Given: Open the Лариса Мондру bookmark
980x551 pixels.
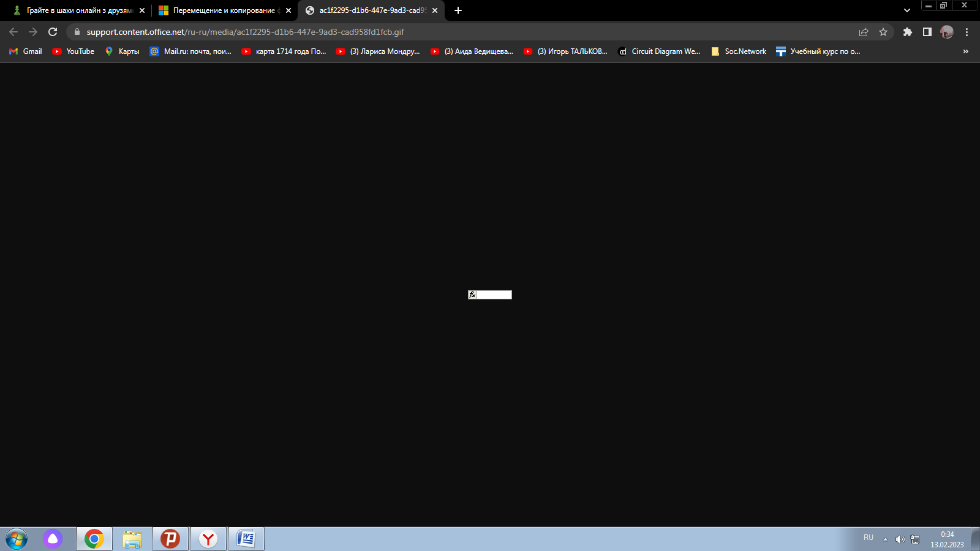Looking at the screenshot, I should point(378,51).
